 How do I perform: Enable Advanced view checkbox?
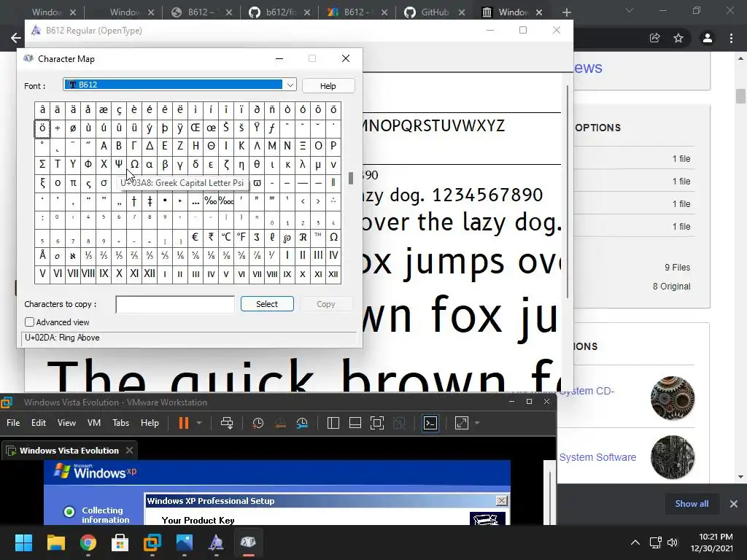[29, 322]
